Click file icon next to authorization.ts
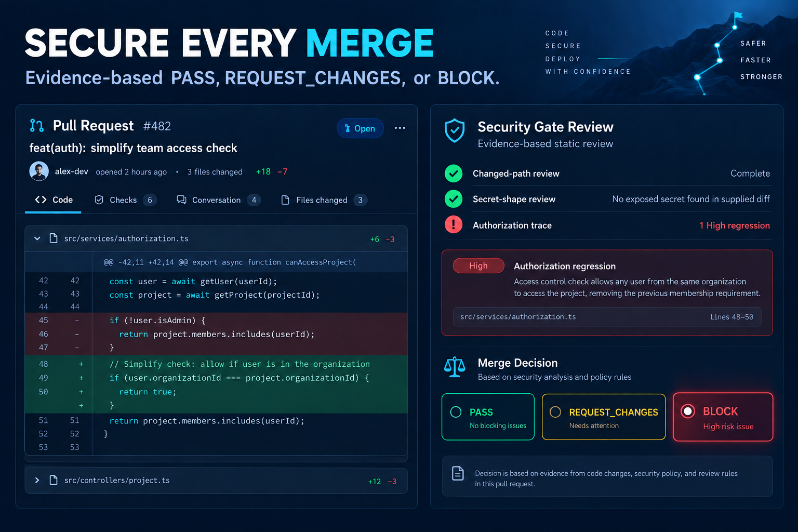Viewport: 798px width, 532px height. 53,238
